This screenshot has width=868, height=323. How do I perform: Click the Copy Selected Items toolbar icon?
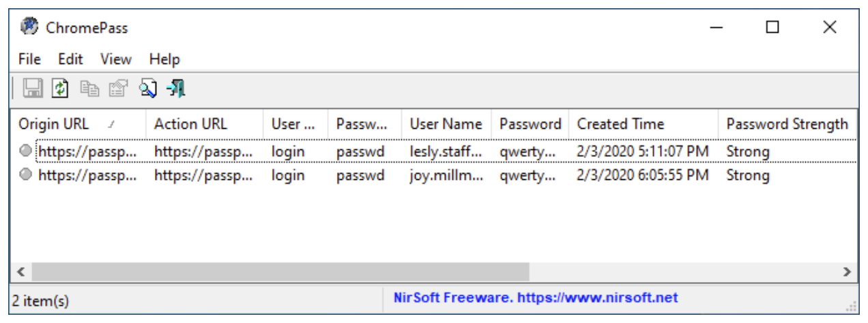click(89, 88)
